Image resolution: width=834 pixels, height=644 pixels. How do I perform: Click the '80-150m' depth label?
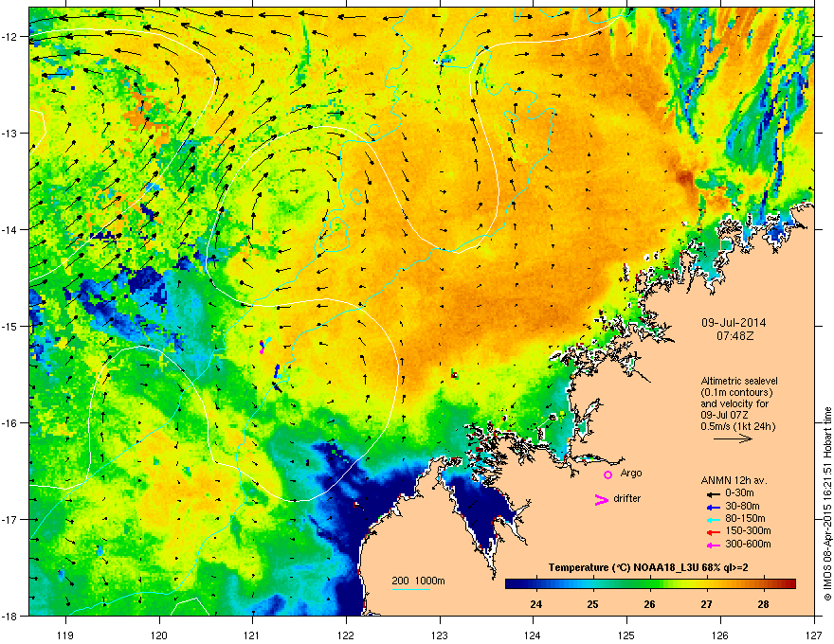tap(745, 518)
